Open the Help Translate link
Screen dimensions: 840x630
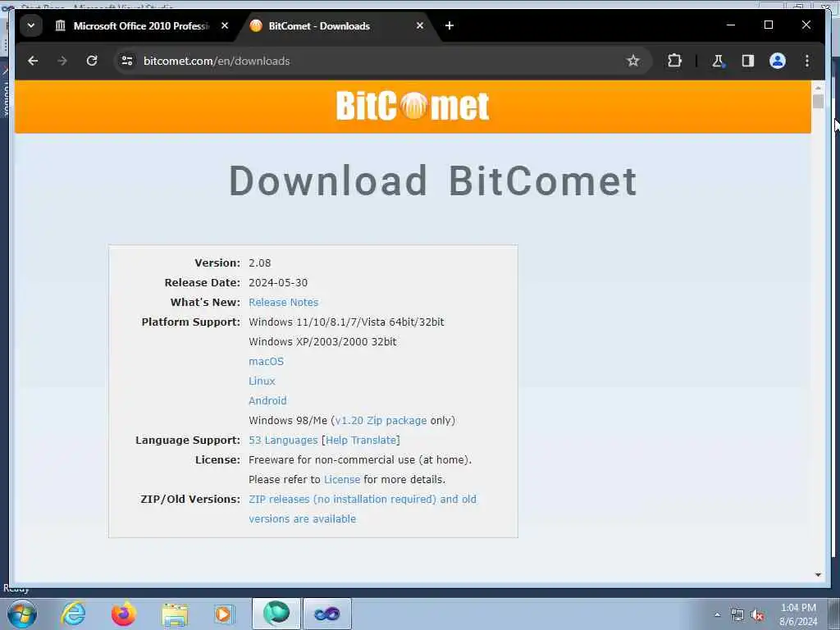click(361, 441)
